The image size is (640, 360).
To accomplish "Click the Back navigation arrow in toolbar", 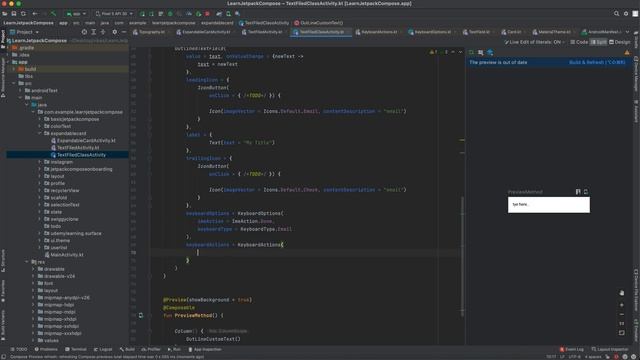I will click(35, 14).
